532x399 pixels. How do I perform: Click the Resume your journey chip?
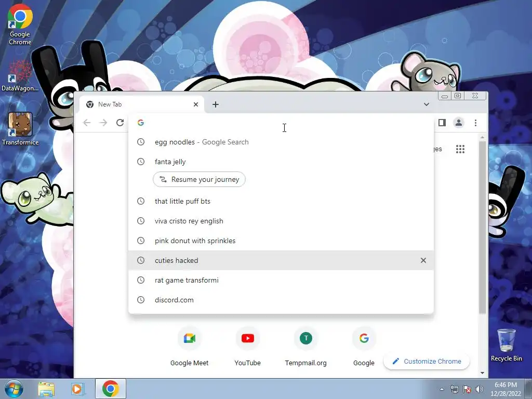coord(199,179)
